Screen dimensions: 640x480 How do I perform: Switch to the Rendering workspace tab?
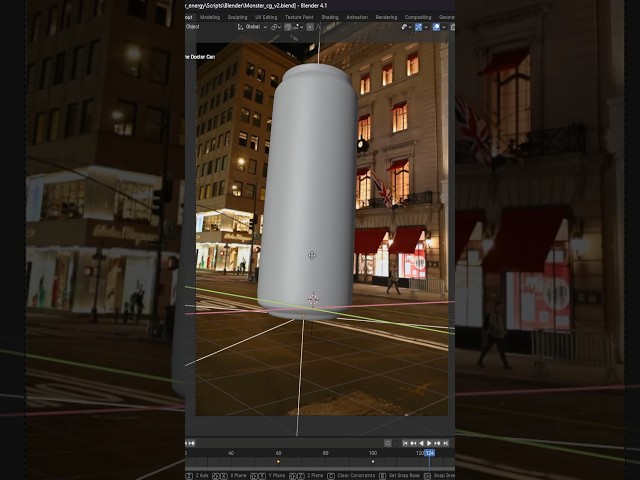[386, 17]
